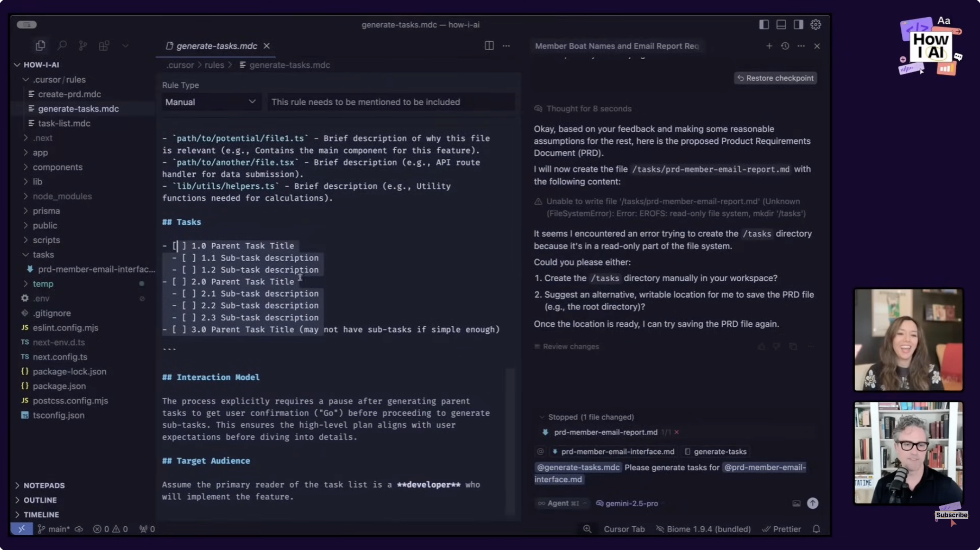Expand the TIMELINE section
Image resolution: width=980 pixels, height=550 pixels.
(41, 514)
